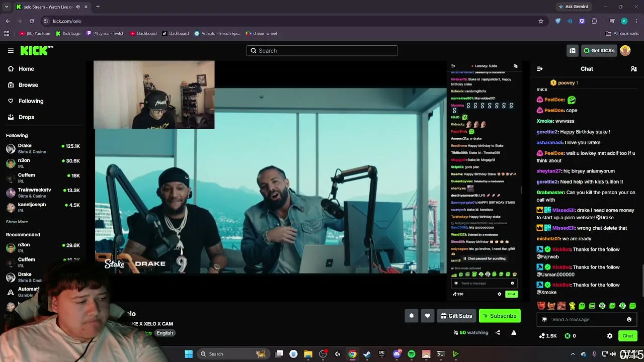The height and width of the screenshot is (362, 644).
Task: Collapse the chat panel with the arrow icon
Action: click(x=540, y=69)
